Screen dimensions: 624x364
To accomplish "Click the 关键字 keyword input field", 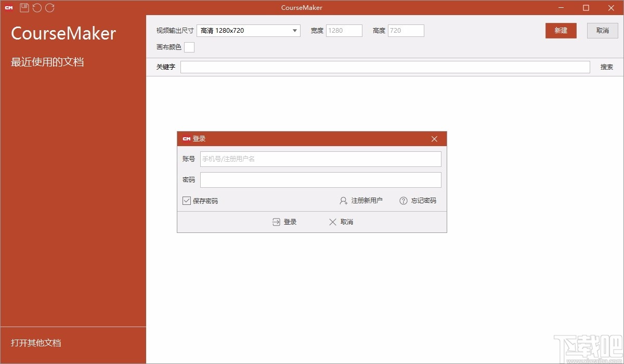I will click(385, 67).
